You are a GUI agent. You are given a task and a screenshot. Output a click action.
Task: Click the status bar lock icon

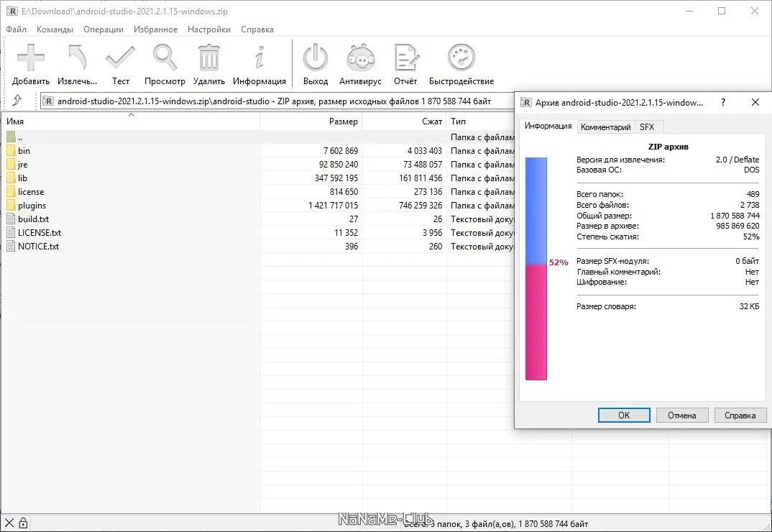point(23,523)
